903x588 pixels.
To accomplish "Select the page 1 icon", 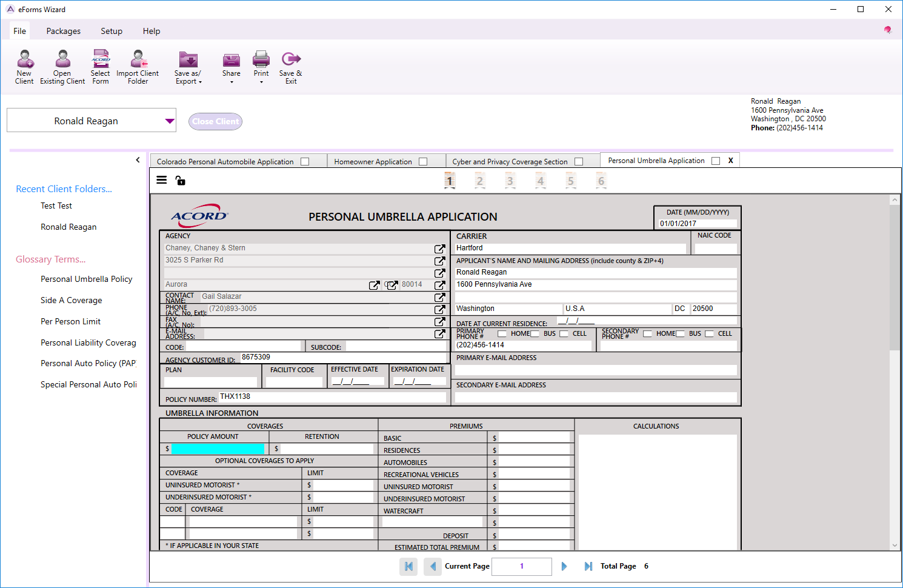I will 450,181.
